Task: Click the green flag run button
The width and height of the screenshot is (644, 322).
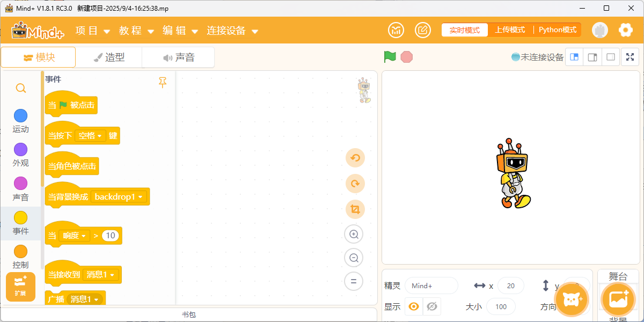Action: coord(390,57)
